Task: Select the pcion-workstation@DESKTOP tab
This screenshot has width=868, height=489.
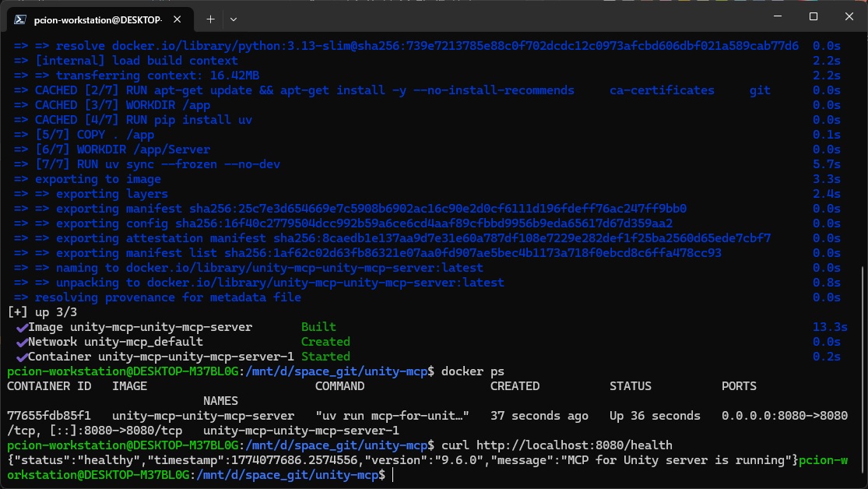Action: (x=97, y=18)
